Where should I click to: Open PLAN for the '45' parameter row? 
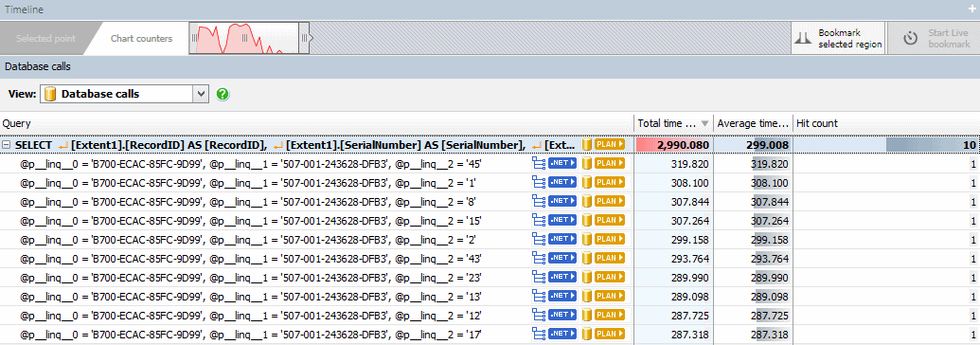pos(610,163)
